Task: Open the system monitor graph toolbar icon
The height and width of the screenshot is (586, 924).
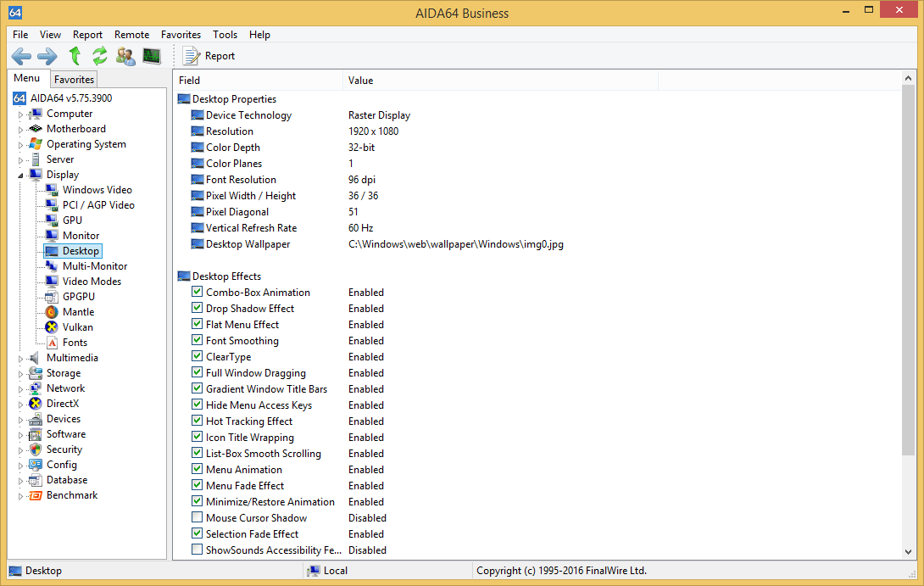Action: (152, 56)
